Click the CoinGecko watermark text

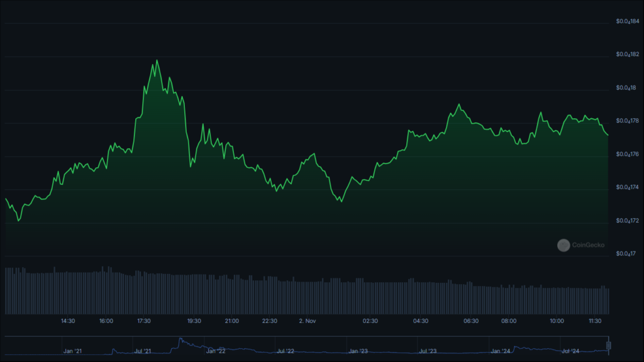click(588, 245)
